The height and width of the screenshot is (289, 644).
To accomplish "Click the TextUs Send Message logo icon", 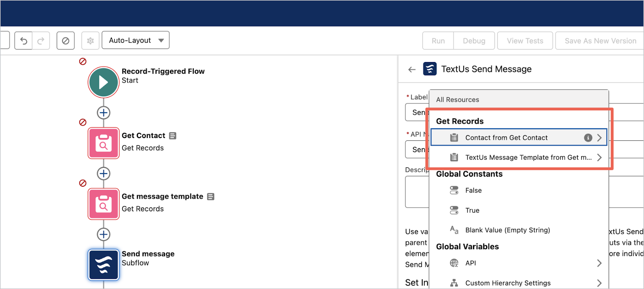I will point(430,69).
